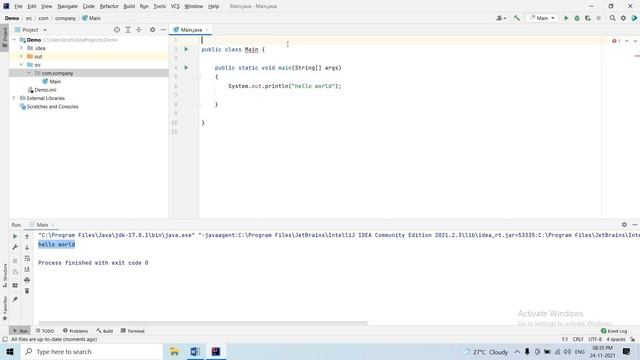Start debugging with the bug icon

[577, 18]
